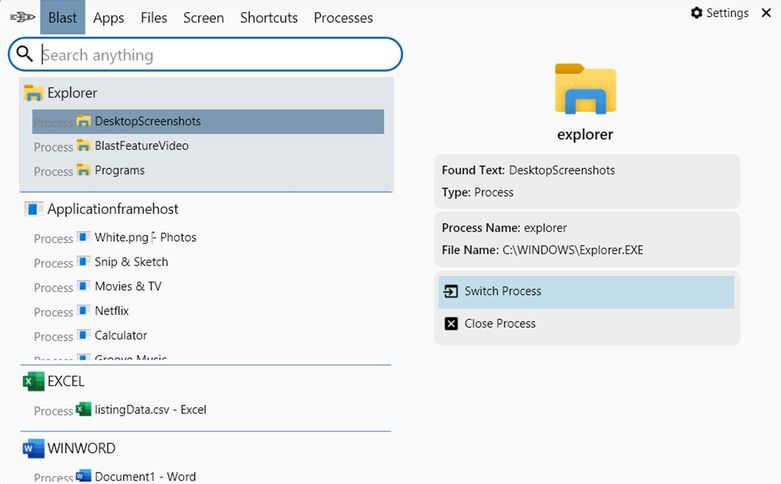Click the Switch Process arrow icon
The image size is (781, 484).
pyautogui.click(x=450, y=291)
